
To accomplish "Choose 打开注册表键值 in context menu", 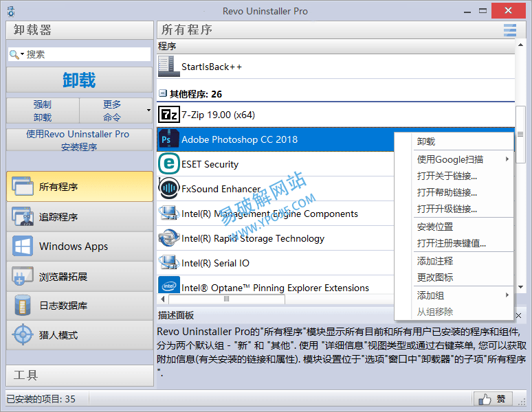I will pyautogui.click(x=454, y=243).
